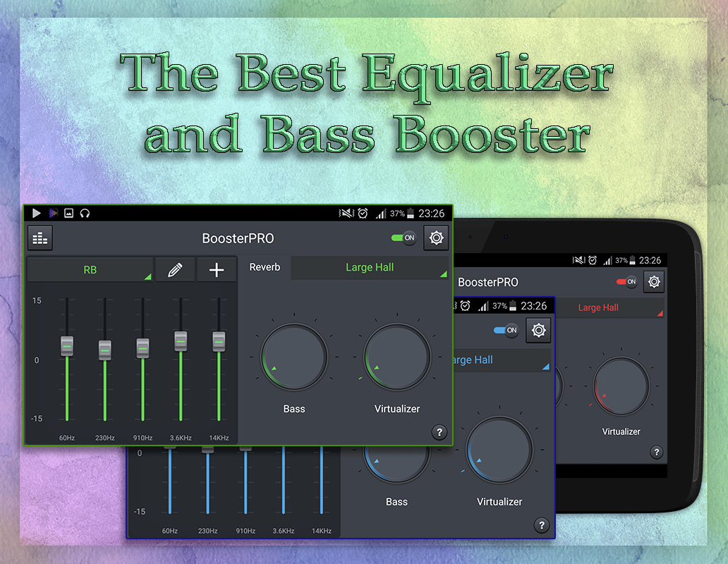The width and height of the screenshot is (728, 564).
Task: Click the 23:26 clock in blue status bar
Action: [533, 306]
